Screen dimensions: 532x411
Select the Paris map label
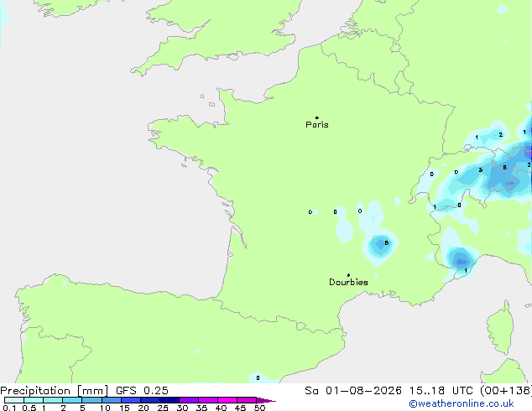pyautogui.click(x=317, y=125)
